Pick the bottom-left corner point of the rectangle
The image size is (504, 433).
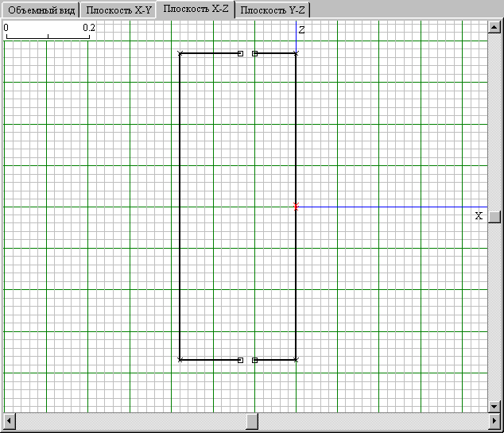tap(180, 360)
